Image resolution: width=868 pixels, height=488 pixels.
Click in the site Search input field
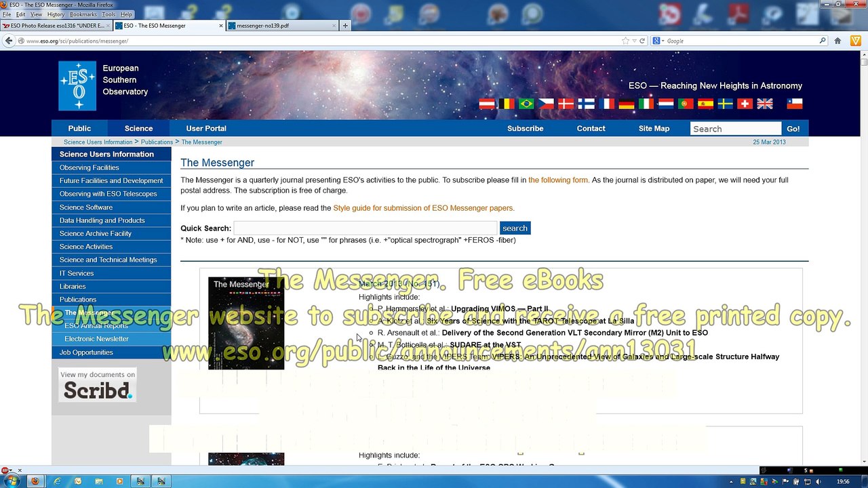tap(736, 129)
